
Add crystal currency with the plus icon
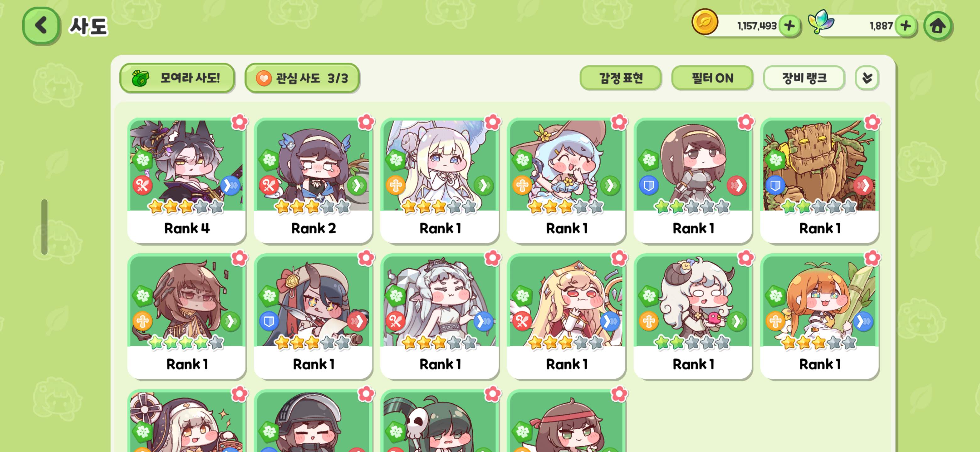click(905, 26)
